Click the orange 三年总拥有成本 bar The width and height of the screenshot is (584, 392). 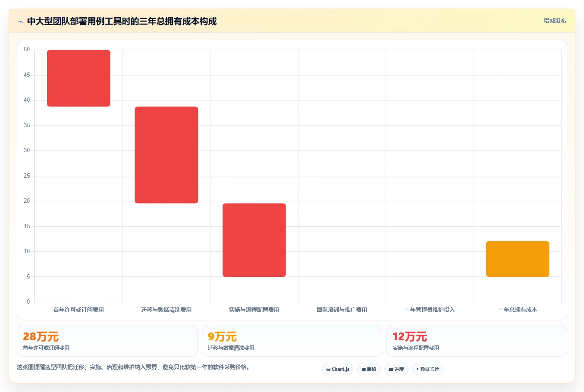(x=518, y=259)
